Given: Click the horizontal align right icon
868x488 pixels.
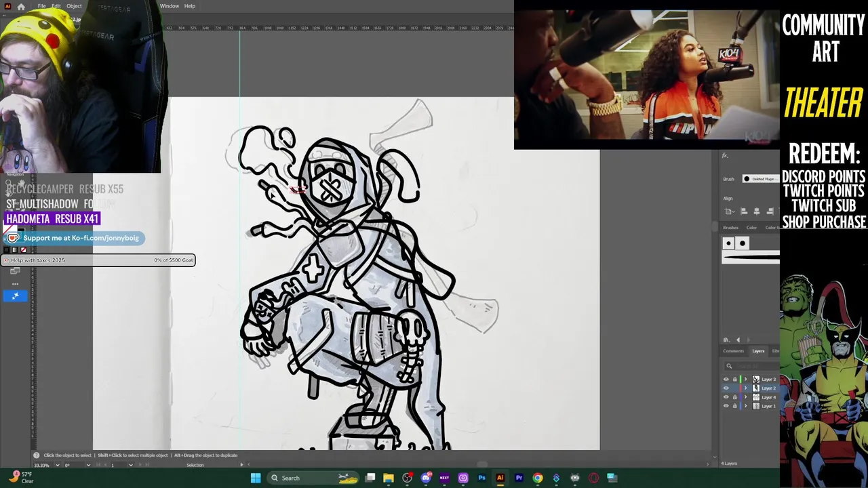Looking at the screenshot, I should click(770, 211).
